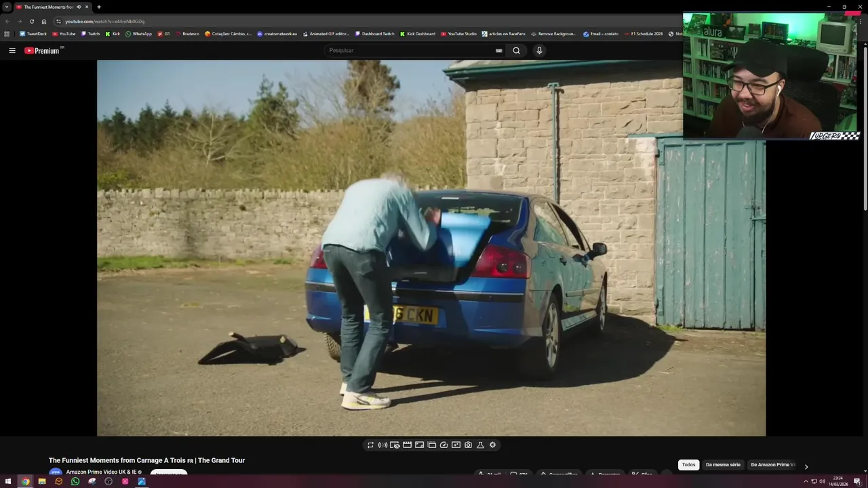This screenshot has height=488, width=868.
Task: Go to YouTube Premium home logo
Action: point(43,50)
